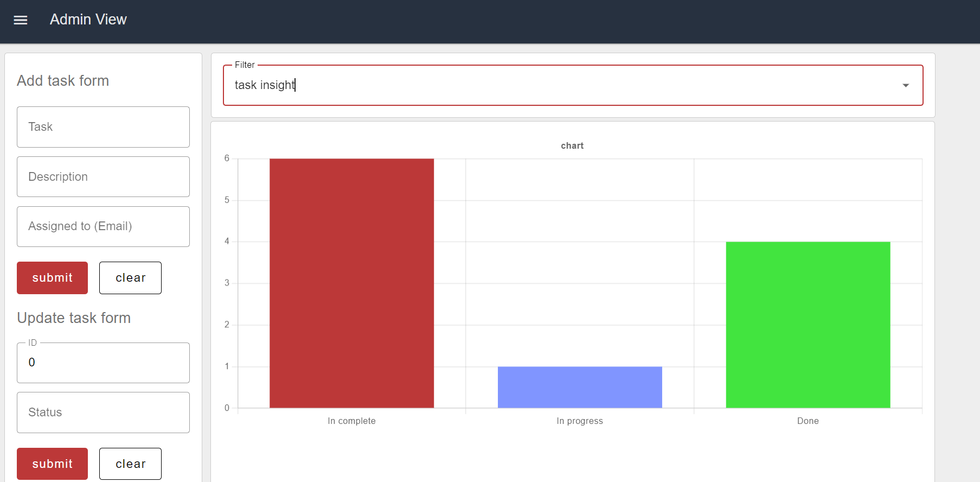Click the 'chart' title text
This screenshot has width=980, height=482.
(x=572, y=145)
